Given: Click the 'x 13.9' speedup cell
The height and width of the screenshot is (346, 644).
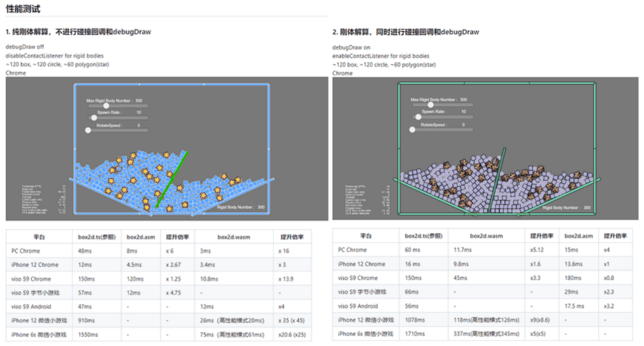Looking at the screenshot, I should [x=292, y=279].
